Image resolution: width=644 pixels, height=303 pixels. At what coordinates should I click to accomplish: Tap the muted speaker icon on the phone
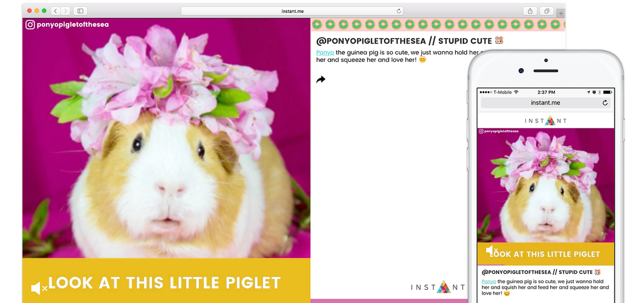click(492, 251)
